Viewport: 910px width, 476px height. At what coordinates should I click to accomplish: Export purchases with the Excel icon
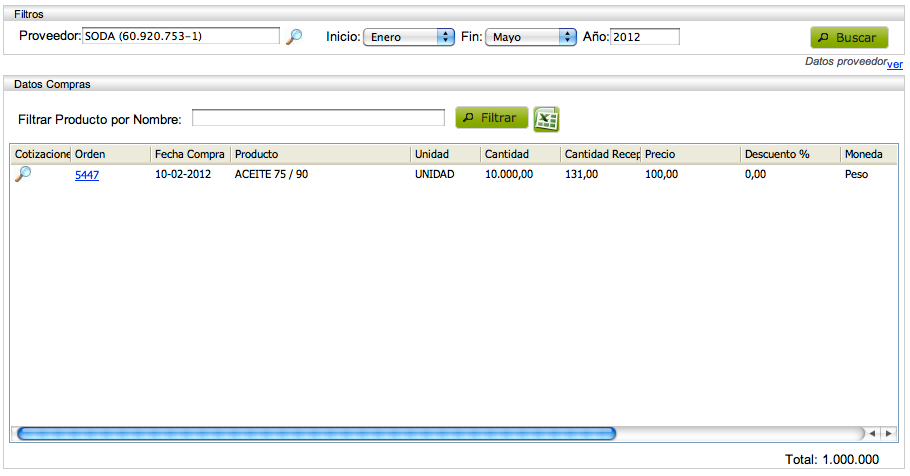coord(546,119)
